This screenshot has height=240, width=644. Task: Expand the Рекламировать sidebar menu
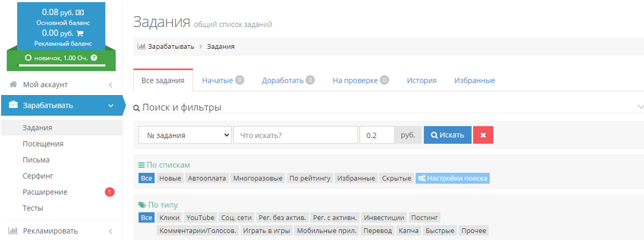[x=110, y=231]
